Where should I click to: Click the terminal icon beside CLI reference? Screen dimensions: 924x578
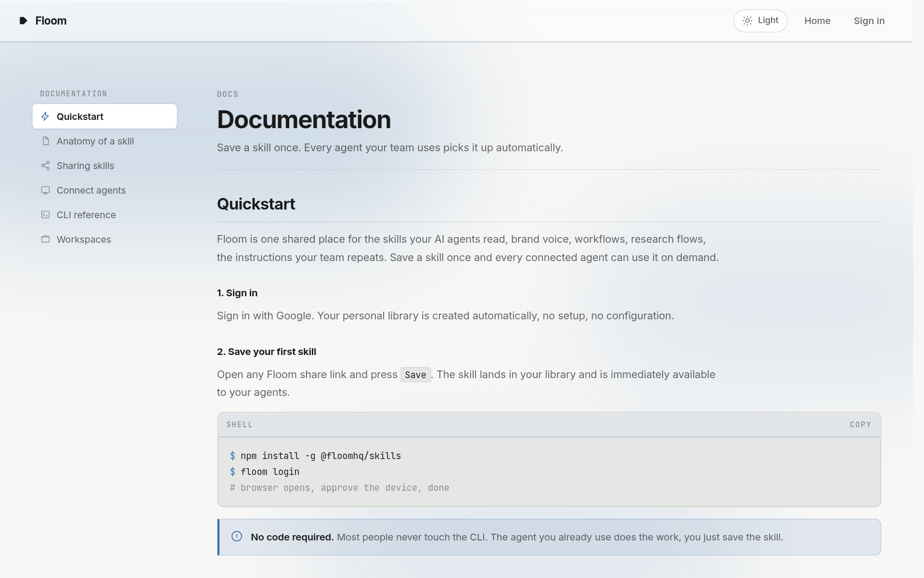coord(46,215)
